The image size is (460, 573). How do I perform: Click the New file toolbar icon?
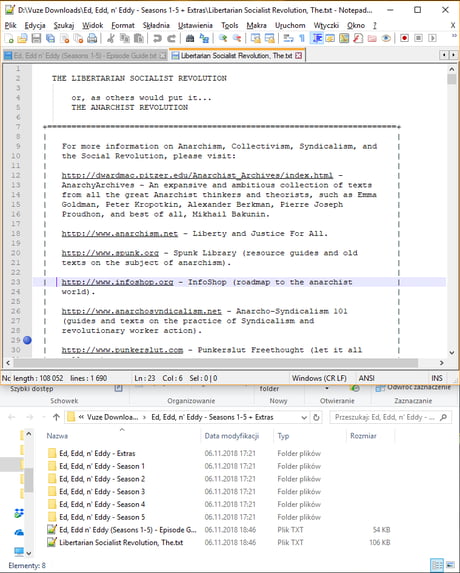pyautogui.click(x=9, y=38)
